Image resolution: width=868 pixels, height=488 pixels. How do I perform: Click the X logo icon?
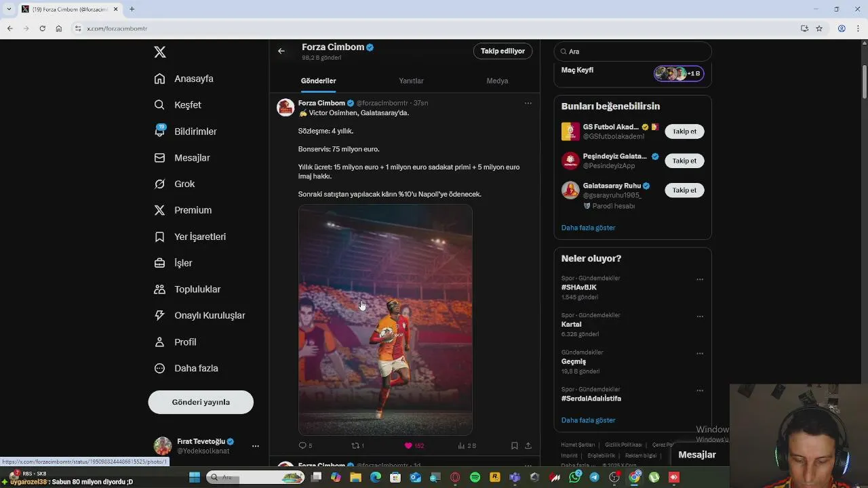tap(160, 52)
